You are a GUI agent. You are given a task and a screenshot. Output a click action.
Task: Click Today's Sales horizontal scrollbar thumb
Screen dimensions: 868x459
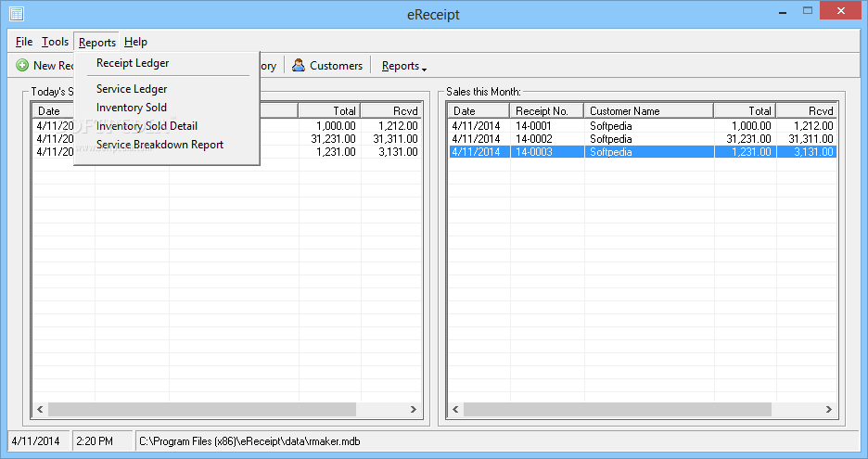tap(202, 409)
